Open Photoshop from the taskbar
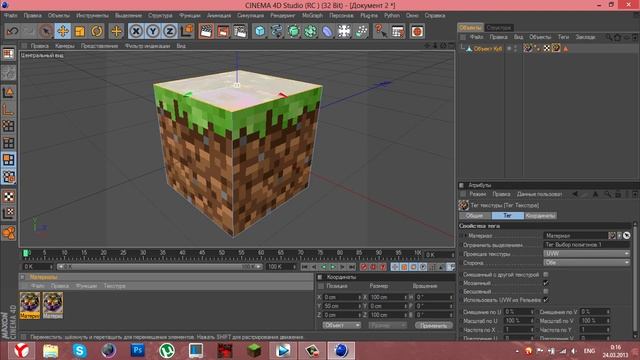Screen dimensions: 640x360 point(138,350)
